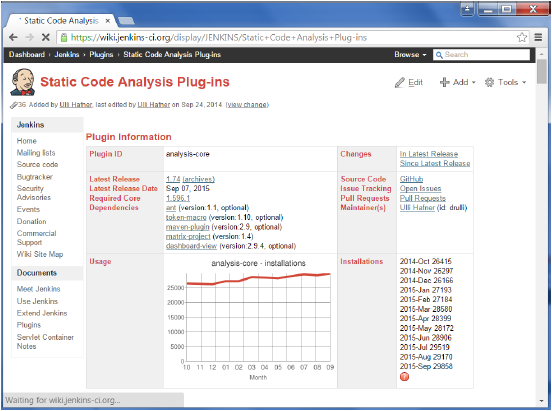Click the attachments paperclip icon

tap(14, 105)
